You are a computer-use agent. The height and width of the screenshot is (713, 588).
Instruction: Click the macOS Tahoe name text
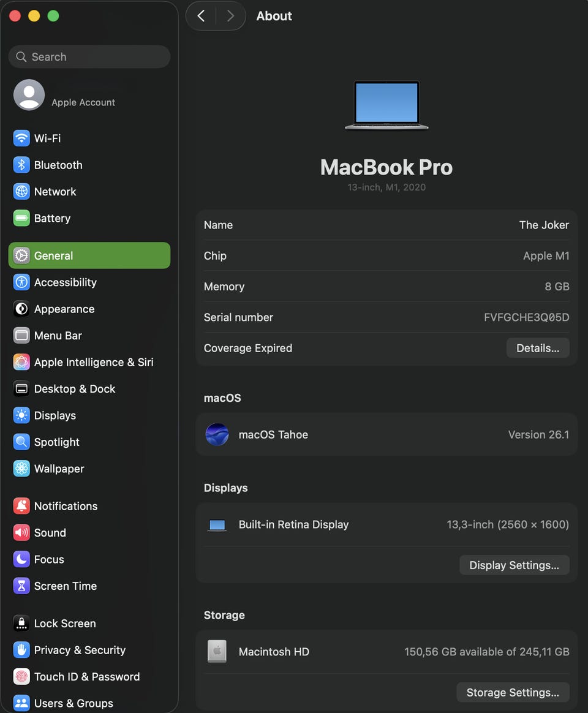pos(273,435)
